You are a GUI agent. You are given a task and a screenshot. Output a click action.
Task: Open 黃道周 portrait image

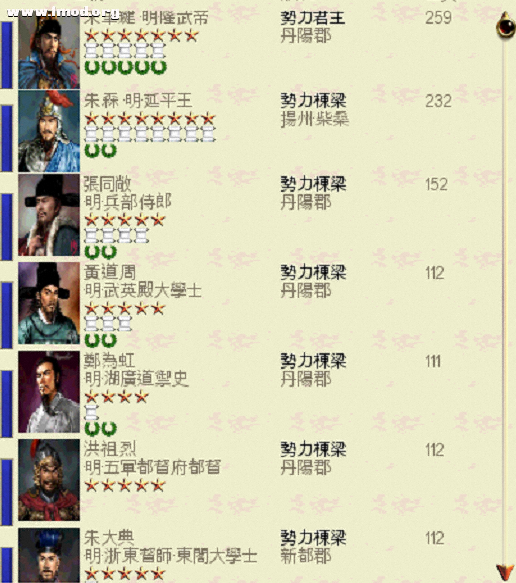49,303
